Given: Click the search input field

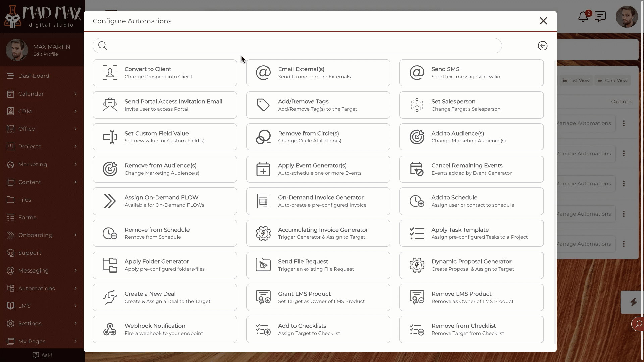Looking at the screenshot, I should (x=297, y=46).
